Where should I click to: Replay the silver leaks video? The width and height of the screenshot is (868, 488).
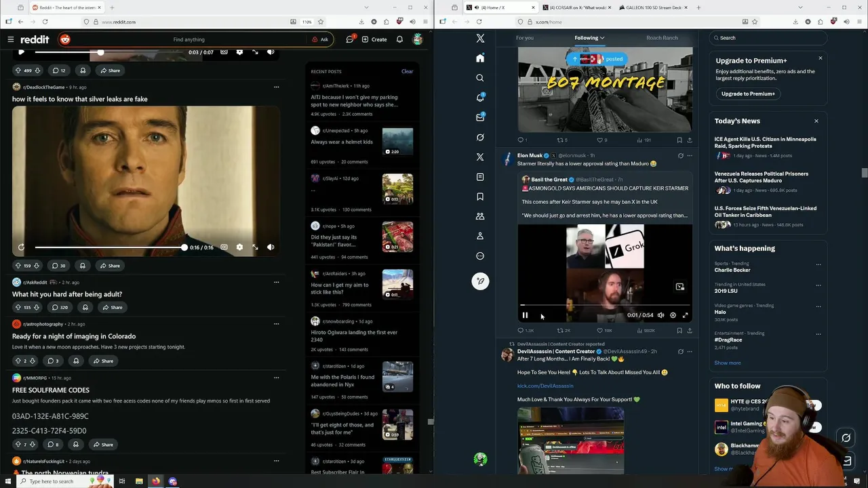21,247
